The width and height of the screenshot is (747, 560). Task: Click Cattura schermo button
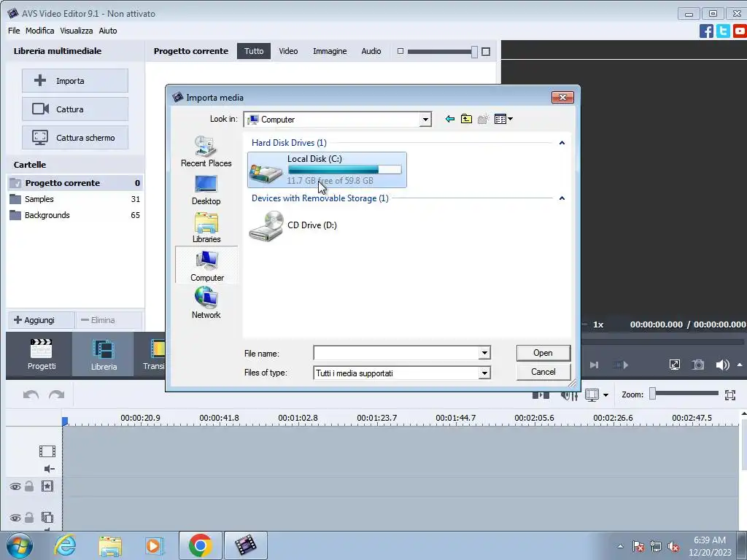click(x=75, y=138)
